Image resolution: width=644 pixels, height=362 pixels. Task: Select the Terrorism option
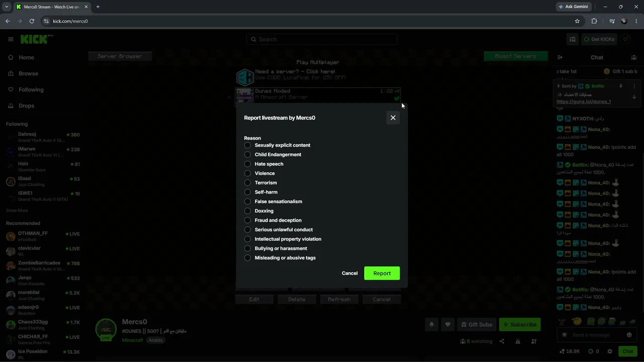click(x=248, y=183)
